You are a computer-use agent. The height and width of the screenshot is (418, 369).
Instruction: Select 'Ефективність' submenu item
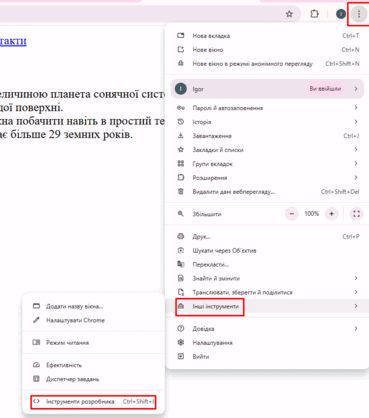coord(93,365)
